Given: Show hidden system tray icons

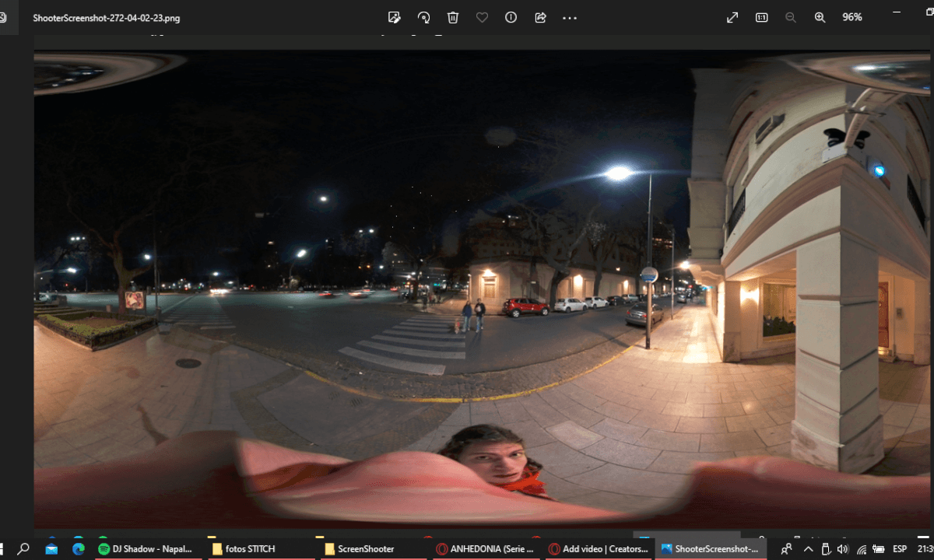Looking at the screenshot, I should pos(808,549).
